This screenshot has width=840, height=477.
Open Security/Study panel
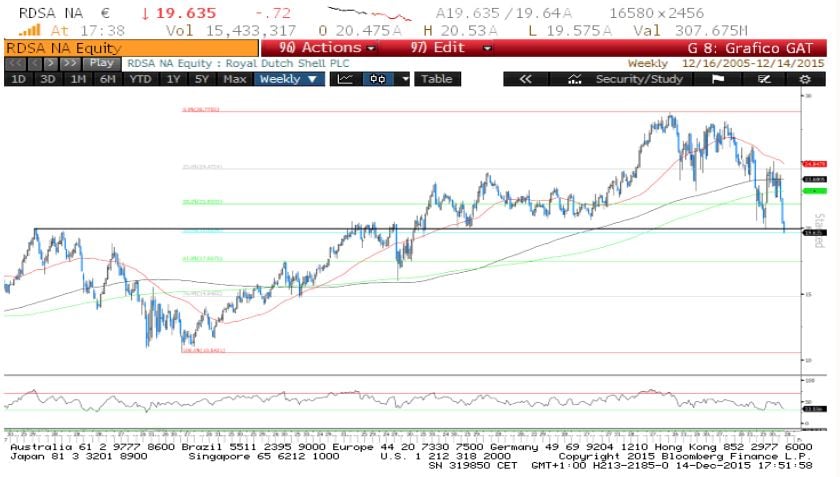[625, 79]
